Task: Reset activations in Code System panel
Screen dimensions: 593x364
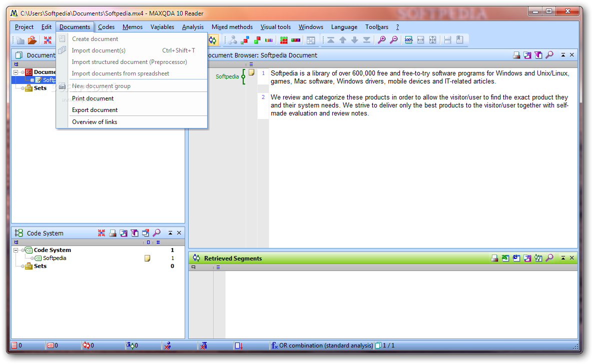Action: [102, 233]
